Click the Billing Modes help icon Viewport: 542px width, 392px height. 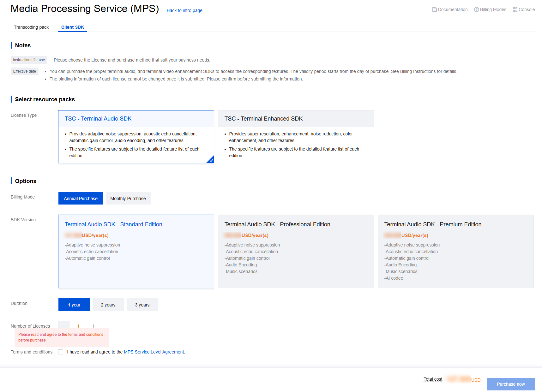476,10
